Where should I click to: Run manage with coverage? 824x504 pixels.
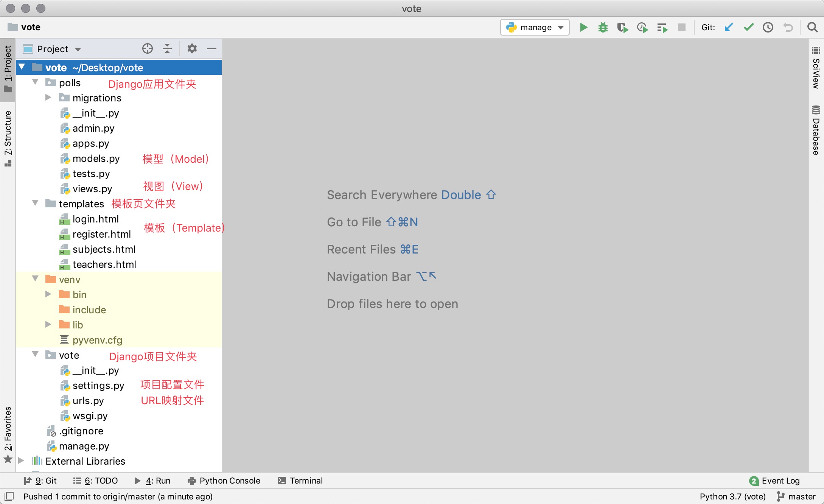(x=622, y=27)
